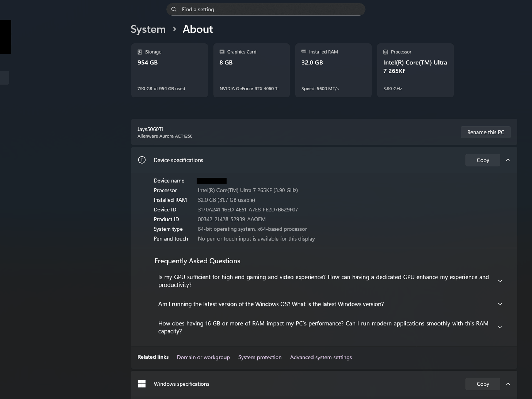Click the Processor chip icon
The height and width of the screenshot is (399, 532).
tap(386, 52)
